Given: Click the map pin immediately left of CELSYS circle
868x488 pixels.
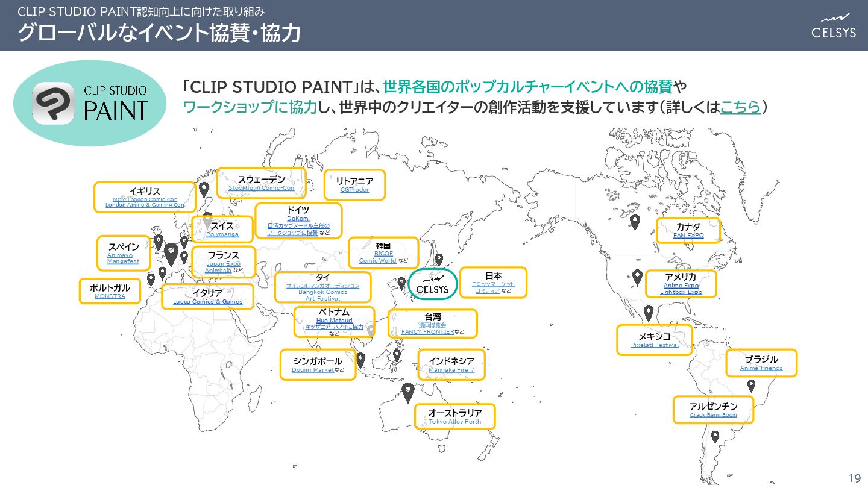Looking at the screenshot, I should [x=401, y=283].
